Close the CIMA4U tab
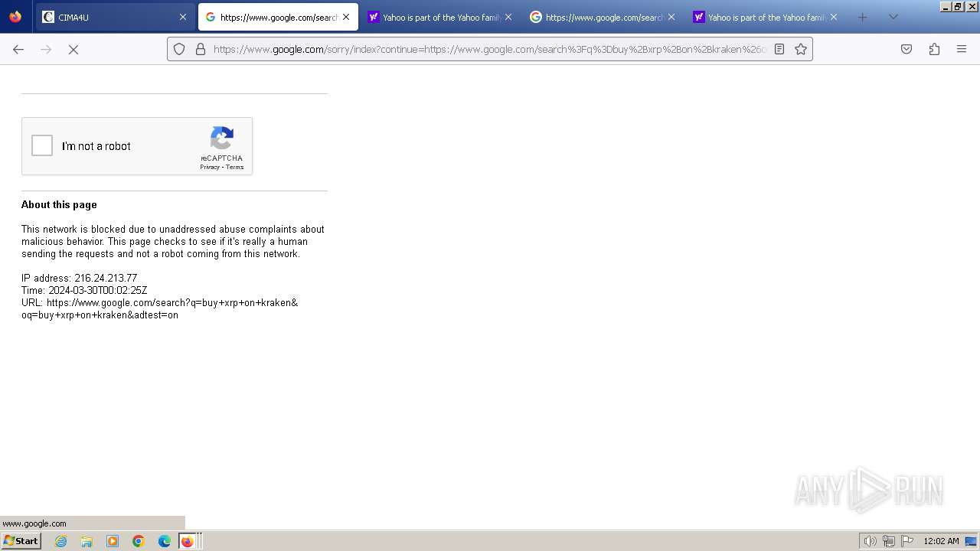 click(x=183, y=17)
